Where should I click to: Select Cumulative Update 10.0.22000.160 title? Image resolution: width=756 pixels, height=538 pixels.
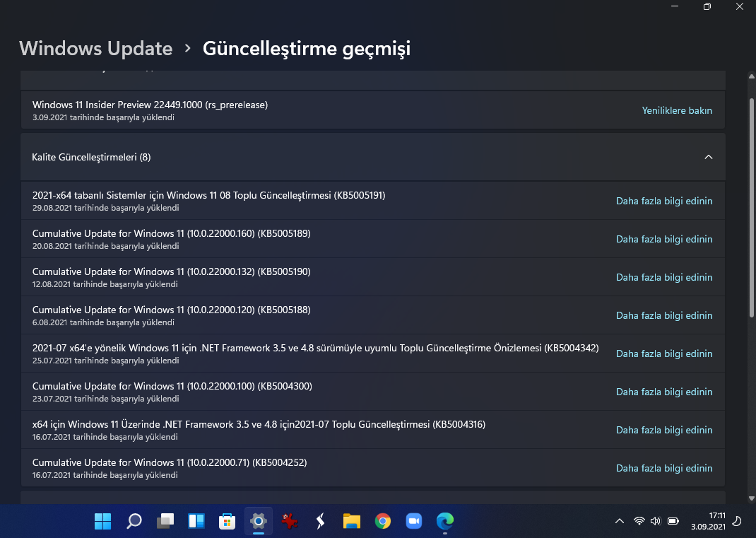[171, 233]
